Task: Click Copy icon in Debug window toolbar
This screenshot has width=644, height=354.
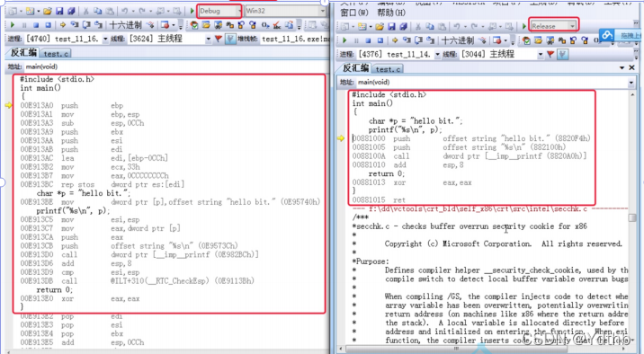Action: pyautogui.click(x=97, y=11)
